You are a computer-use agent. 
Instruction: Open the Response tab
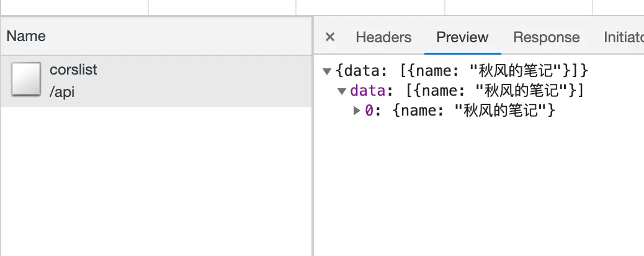546,37
